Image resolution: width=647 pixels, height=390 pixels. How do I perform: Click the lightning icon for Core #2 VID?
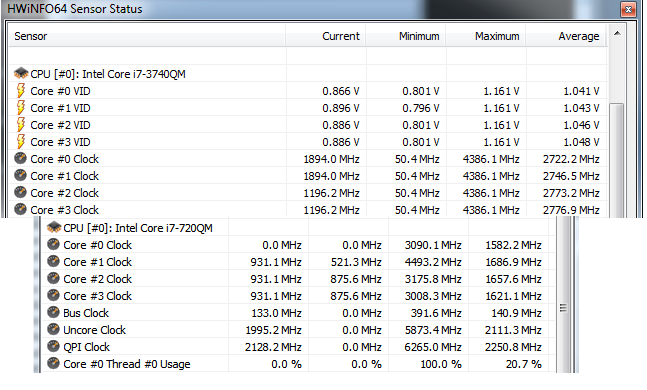pos(21,124)
